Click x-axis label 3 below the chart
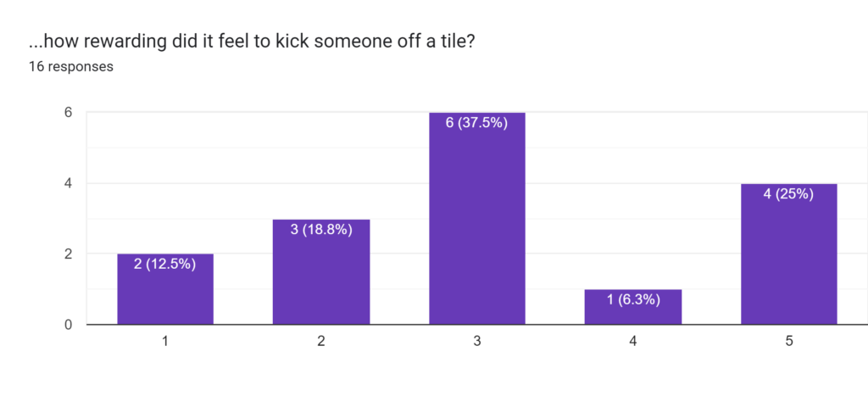This screenshot has height=413, width=868. coord(477,340)
